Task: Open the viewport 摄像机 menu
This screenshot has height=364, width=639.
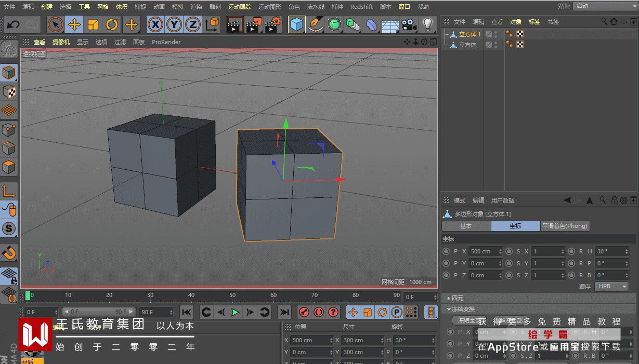Action: coord(61,42)
